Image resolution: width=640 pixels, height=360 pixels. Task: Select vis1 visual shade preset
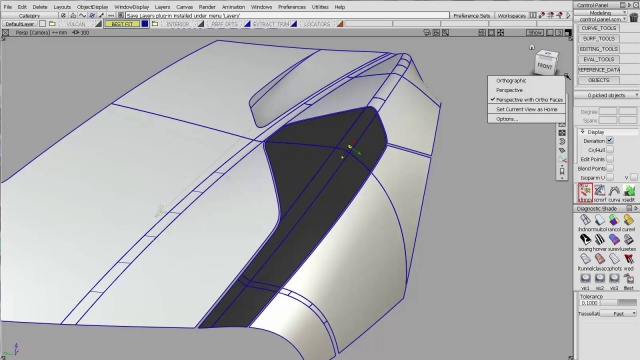(x=585, y=279)
